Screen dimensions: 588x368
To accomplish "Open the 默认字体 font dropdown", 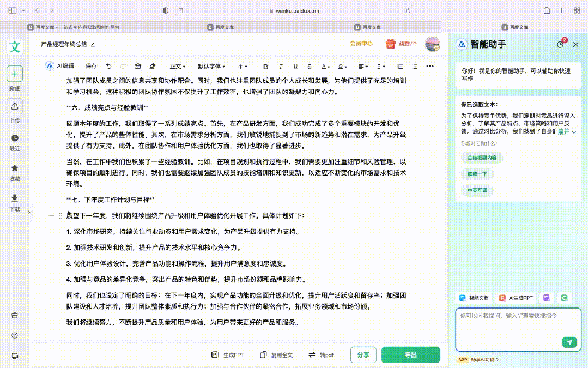I will [x=211, y=67].
